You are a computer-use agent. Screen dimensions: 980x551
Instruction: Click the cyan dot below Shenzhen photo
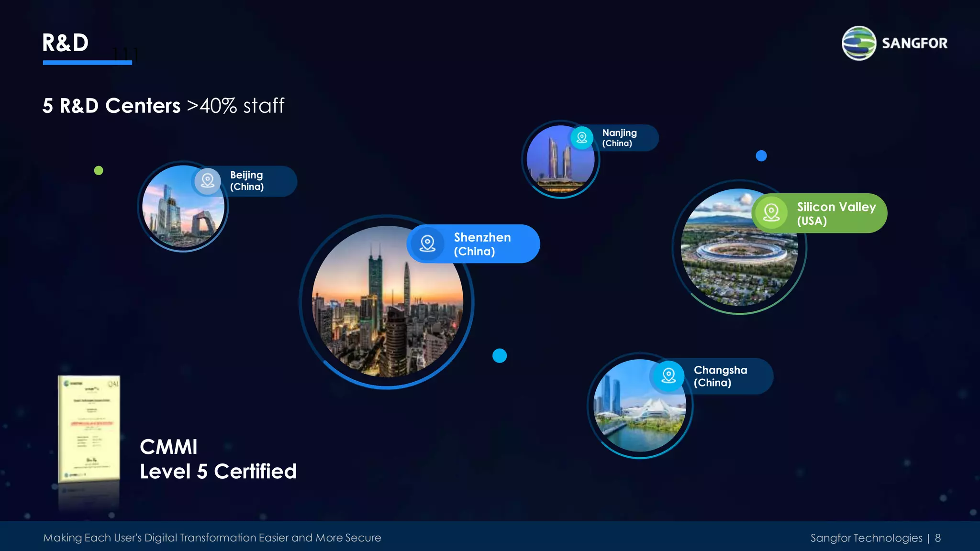(x=500, y=356)
